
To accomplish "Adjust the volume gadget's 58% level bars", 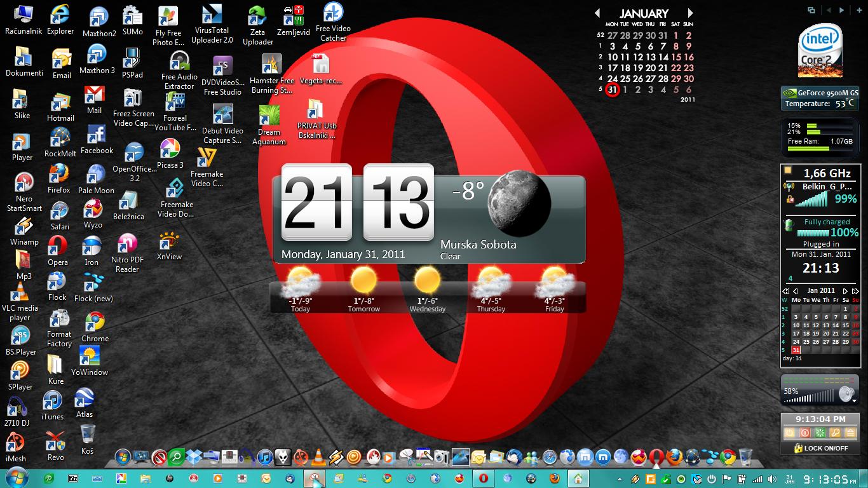I will tap(809, 396).
